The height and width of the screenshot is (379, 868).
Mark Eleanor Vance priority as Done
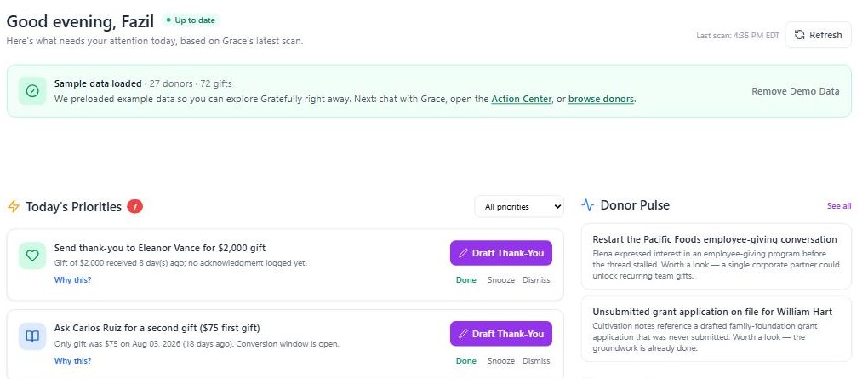466,280
